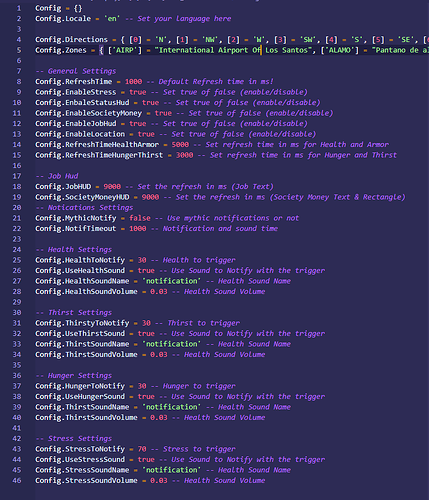
Task: Click true value on Config.EnbaleStatusHud line
Action: point(150,103)
